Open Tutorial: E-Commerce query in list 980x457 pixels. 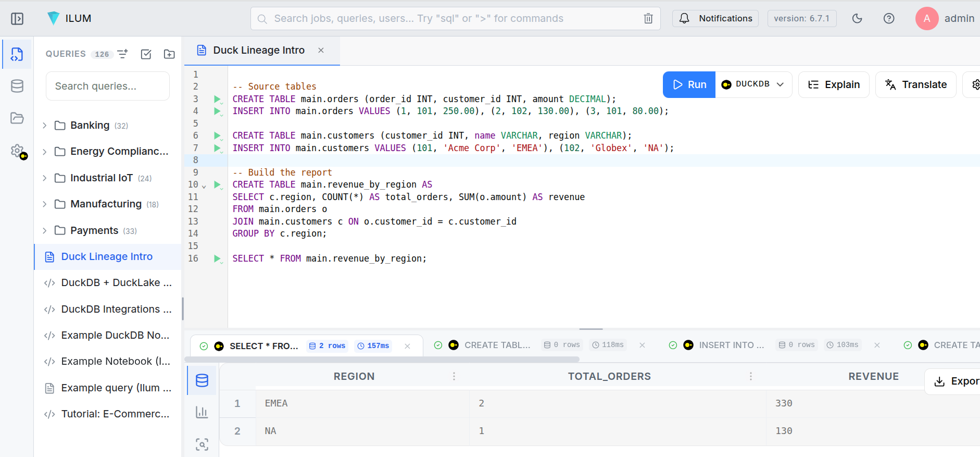point(115,414)
